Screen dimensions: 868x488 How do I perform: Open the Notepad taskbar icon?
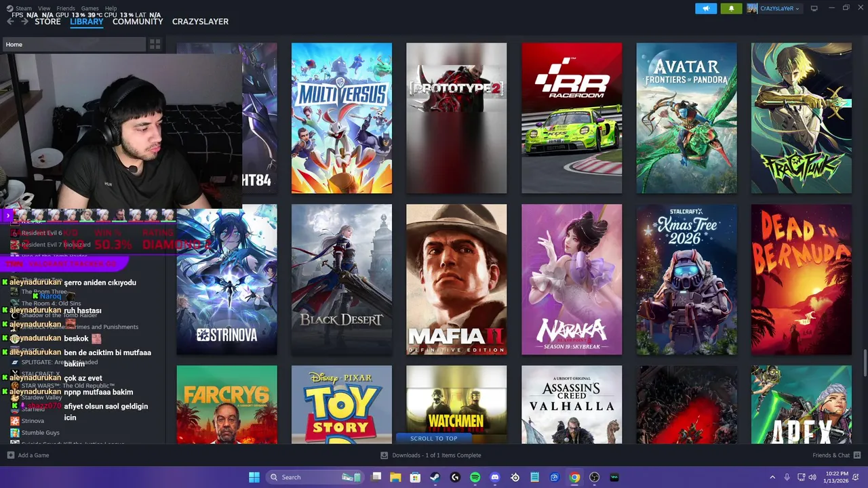(x=535, y=477)
